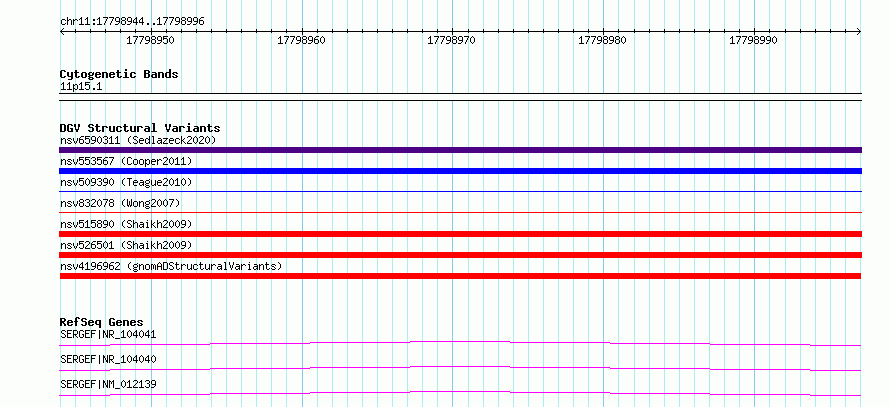Click the chr11:17798944..17798996 region label
The height and width of the screenshot is (407, 890).
click(x=132, y=21)
